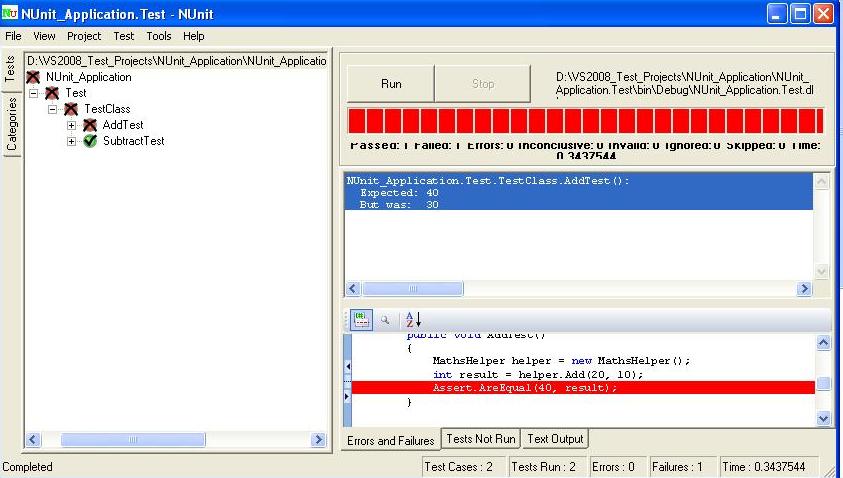Click the failed icon next to Test
Image resolution: width=843 pixels, height=478 pixels.
pos(52,94)
